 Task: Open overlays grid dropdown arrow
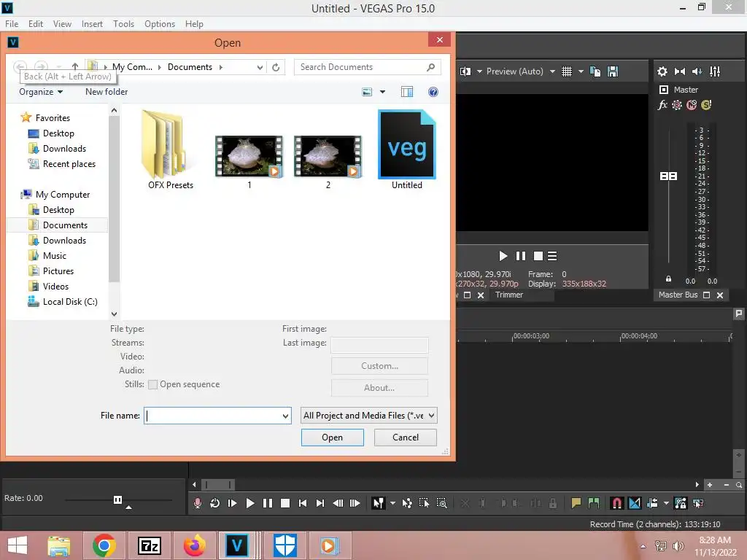[x=581, y=71]
